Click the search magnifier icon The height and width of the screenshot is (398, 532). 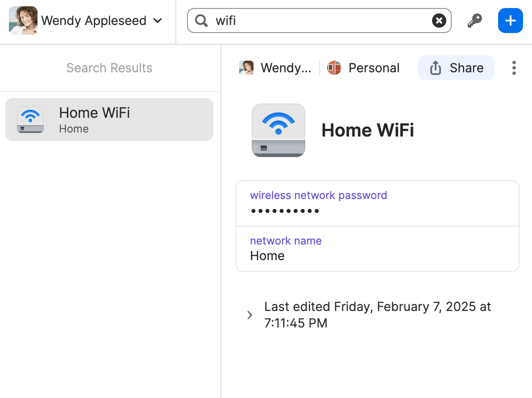pyautogui.click(x=201, y=21)
